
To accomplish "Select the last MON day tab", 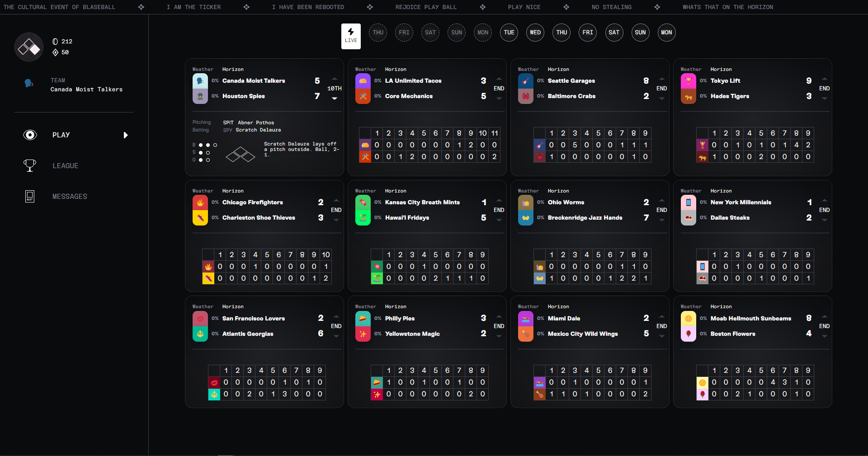I will pyautogui.click(x=666, y=33).
